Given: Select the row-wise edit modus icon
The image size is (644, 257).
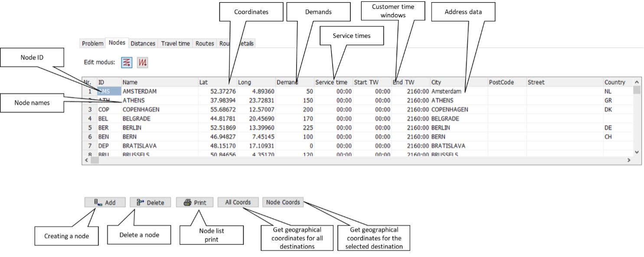Looking at the screenshot, I should coord(127,63).
